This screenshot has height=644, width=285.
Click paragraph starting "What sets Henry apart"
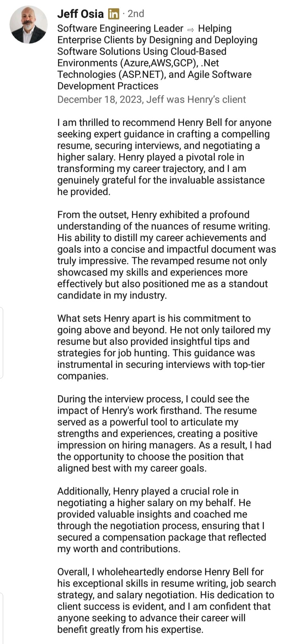point(163,347)
